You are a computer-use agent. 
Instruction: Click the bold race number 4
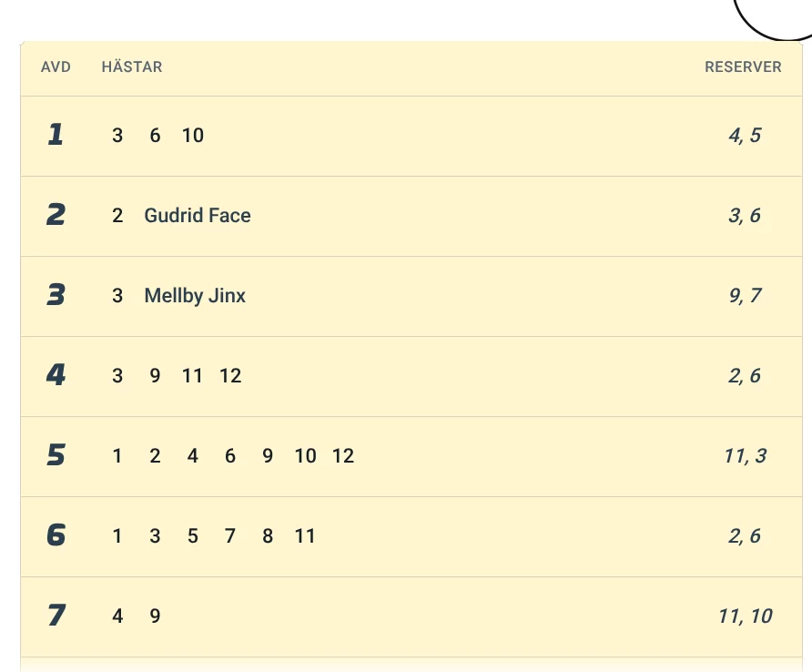tap(56, 375)
